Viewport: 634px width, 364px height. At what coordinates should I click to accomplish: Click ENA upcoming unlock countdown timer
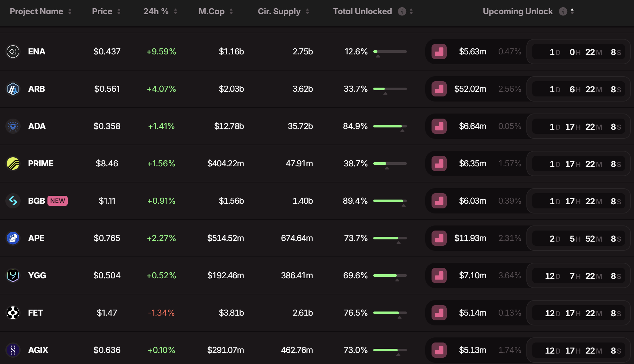[578, 52]
